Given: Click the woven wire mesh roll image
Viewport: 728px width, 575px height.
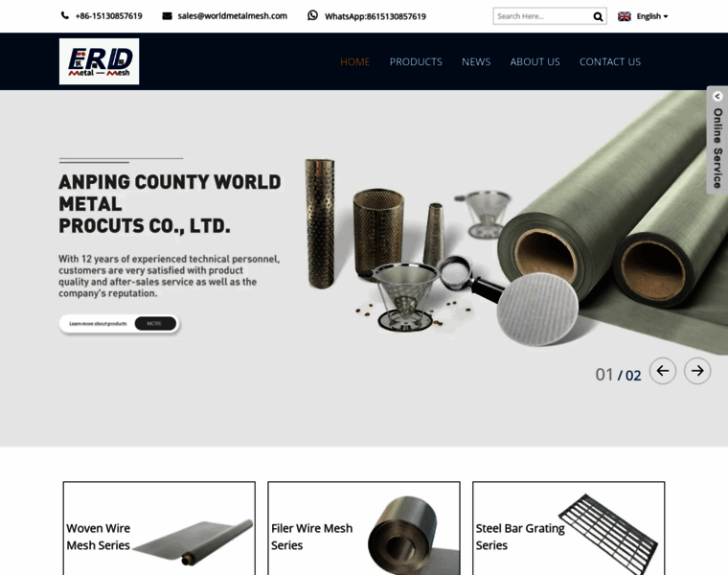Looking at the screenshot, I should (193, 542).
